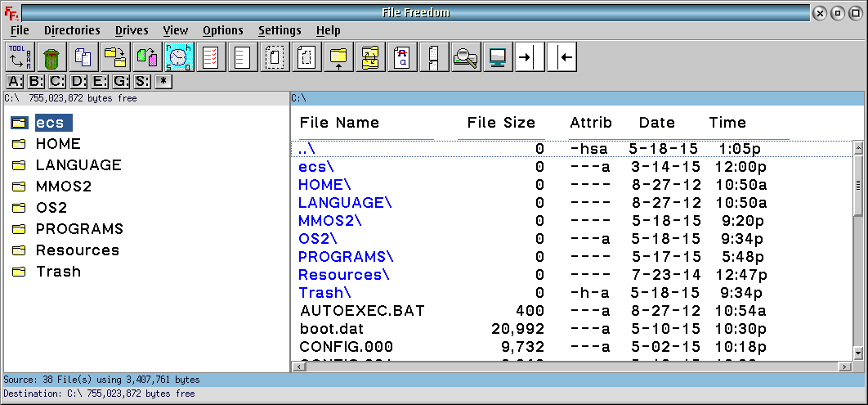Click the asterisk drive button
The height and width of the screenshot is (405, 868).
[x=164, y=81]
